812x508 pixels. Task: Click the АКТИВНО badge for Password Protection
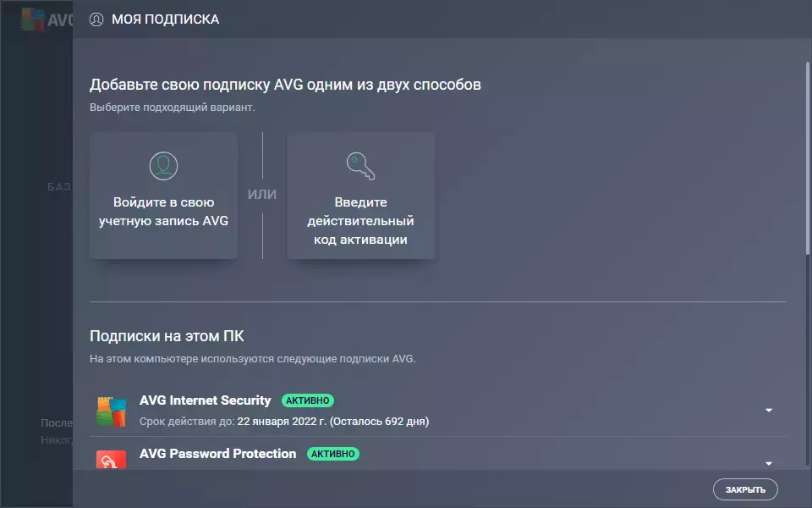click(333, 454)
